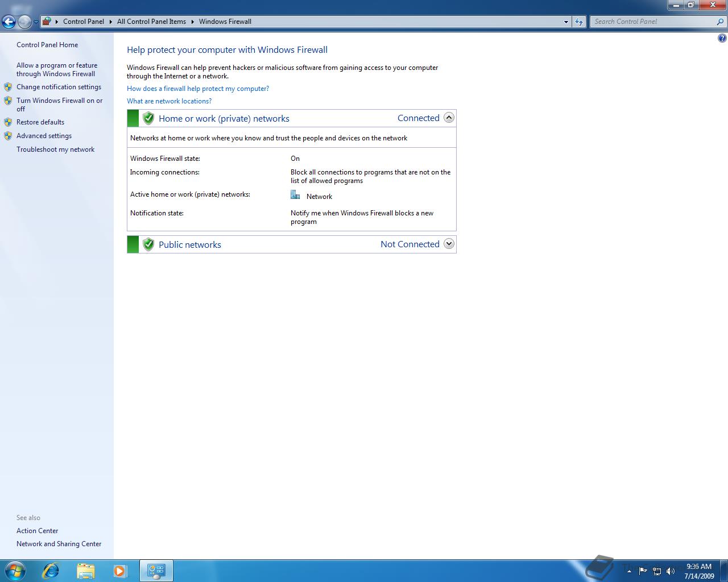This screenshot has width=728, height=582.
Task: Expand the arrow after All Control Panel Items
Action: tap(192, 22)
